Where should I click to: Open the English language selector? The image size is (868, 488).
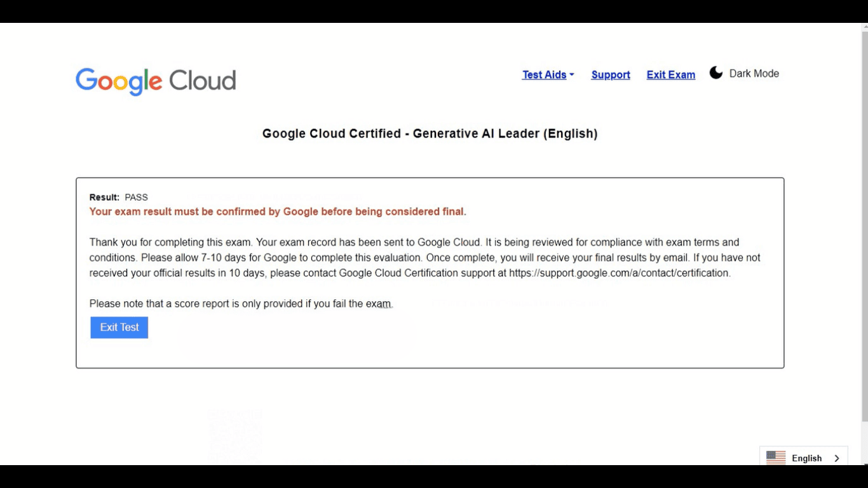click(806, 458)
